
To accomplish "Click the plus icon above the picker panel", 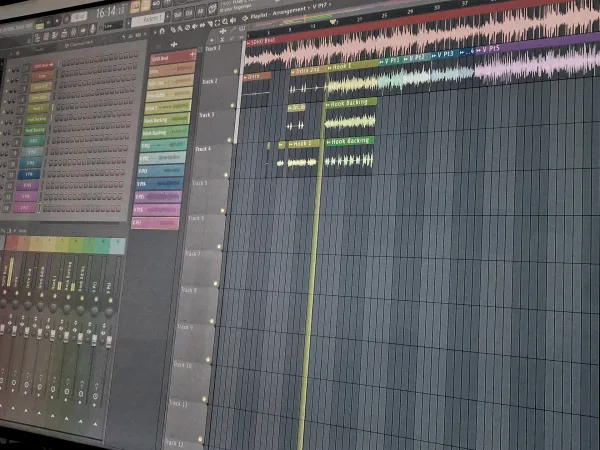I will [174, 44].
